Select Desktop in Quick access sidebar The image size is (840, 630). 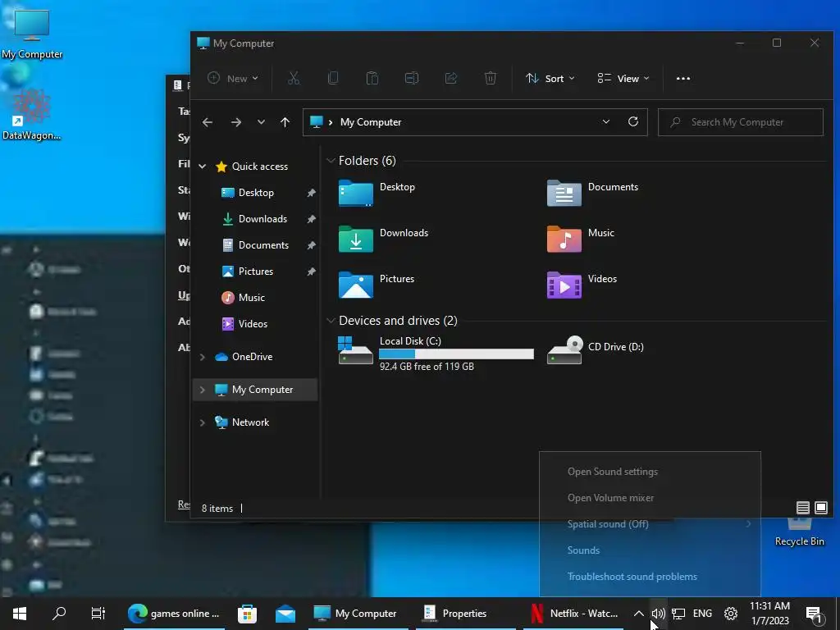tap(256, 193)
